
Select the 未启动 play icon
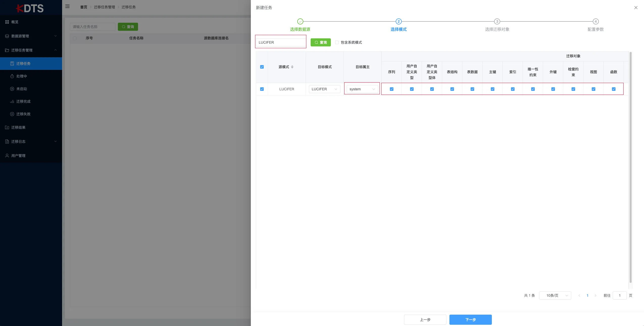[12, 89]
